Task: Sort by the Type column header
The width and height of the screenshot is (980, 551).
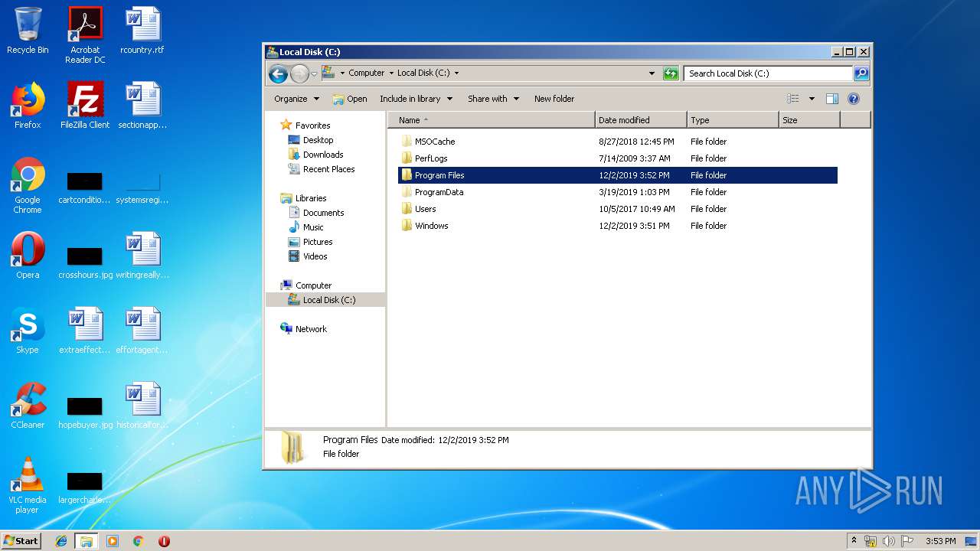Action: (733, 120)
